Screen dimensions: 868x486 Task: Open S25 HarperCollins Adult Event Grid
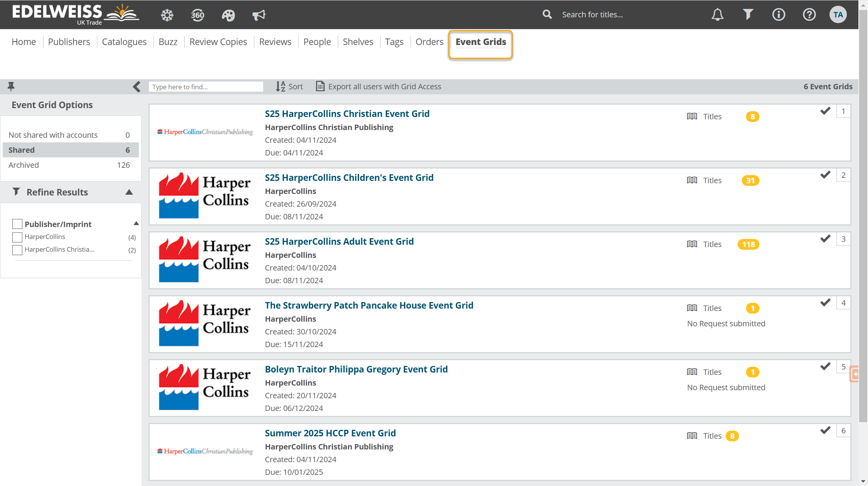click(339, 241)
